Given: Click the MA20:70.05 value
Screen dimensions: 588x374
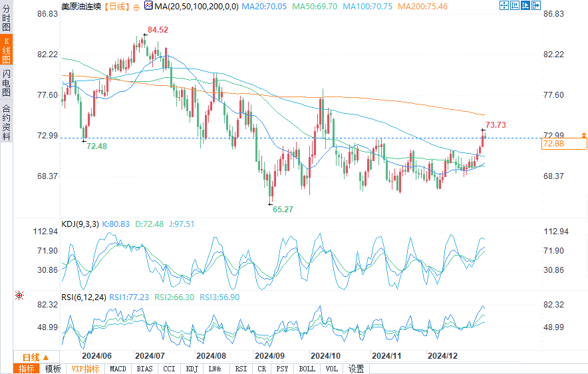Looking at the screenshot, I should click(x=264, y=7).
